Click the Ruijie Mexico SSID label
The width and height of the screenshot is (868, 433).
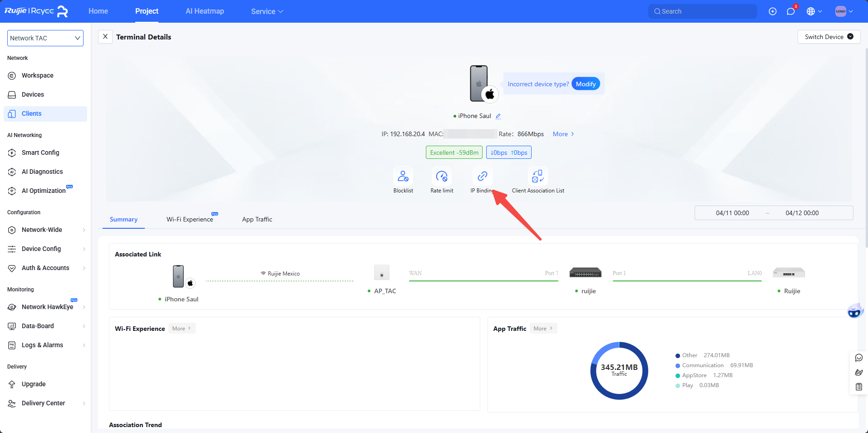tap(280, 274)
